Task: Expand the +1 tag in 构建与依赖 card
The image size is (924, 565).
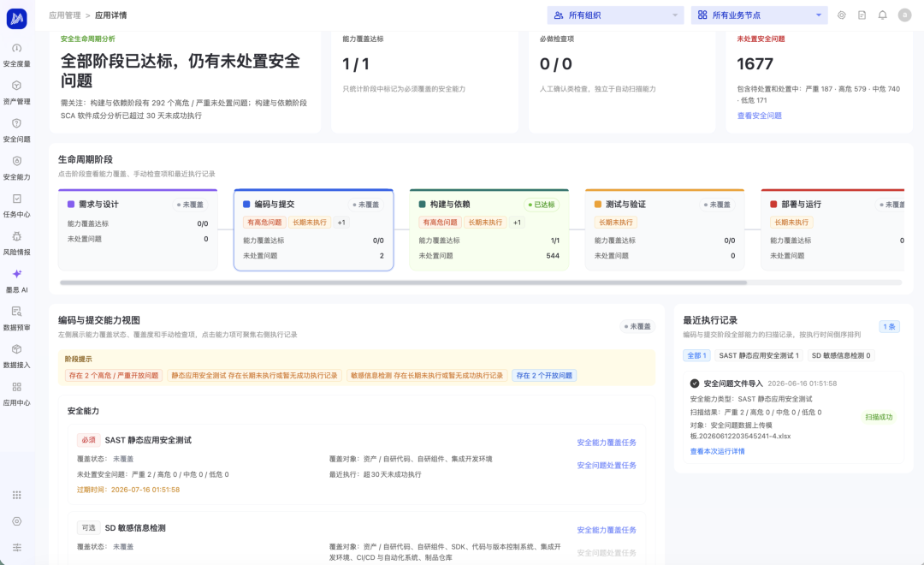Action: coord(517,223)
